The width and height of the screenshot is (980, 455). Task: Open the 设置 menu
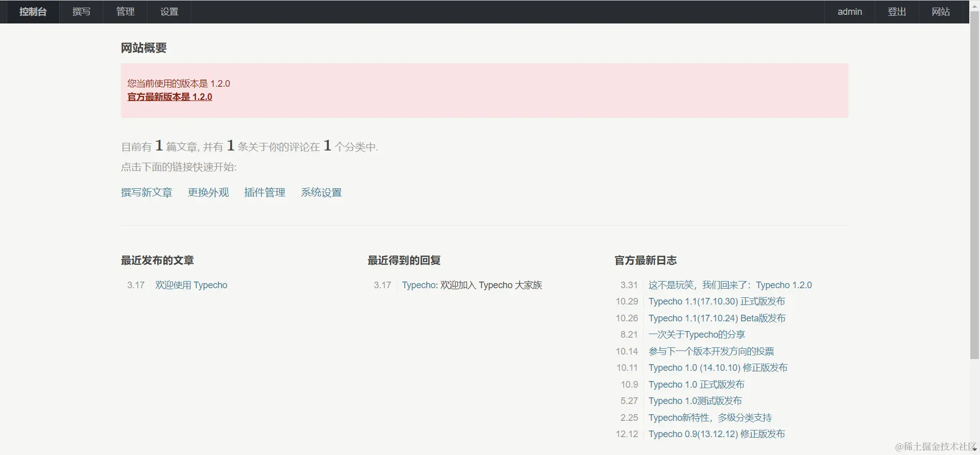(169, 12)
